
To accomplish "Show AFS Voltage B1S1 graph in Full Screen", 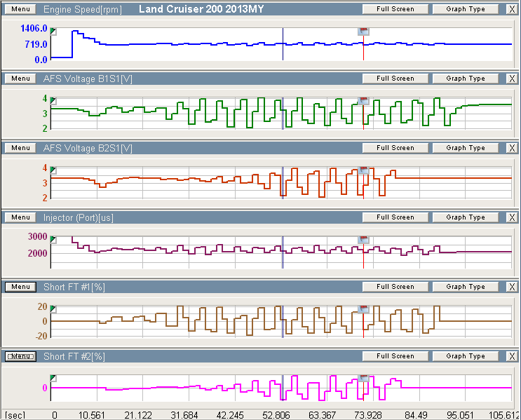I will 395,79.
